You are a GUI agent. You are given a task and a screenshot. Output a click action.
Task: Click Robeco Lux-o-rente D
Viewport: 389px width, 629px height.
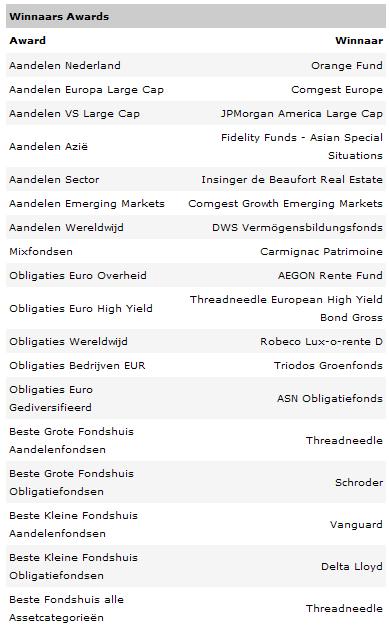321,341
